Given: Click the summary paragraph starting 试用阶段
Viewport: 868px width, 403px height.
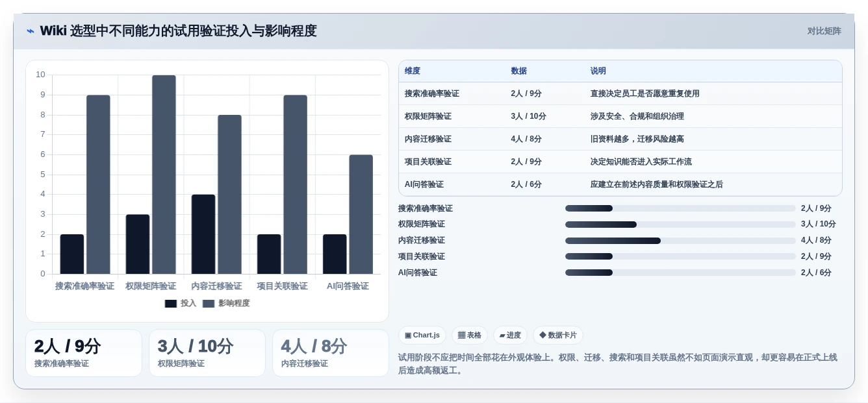Looking at the screenshot, I should pyautogui.click(x=618, y=364).
